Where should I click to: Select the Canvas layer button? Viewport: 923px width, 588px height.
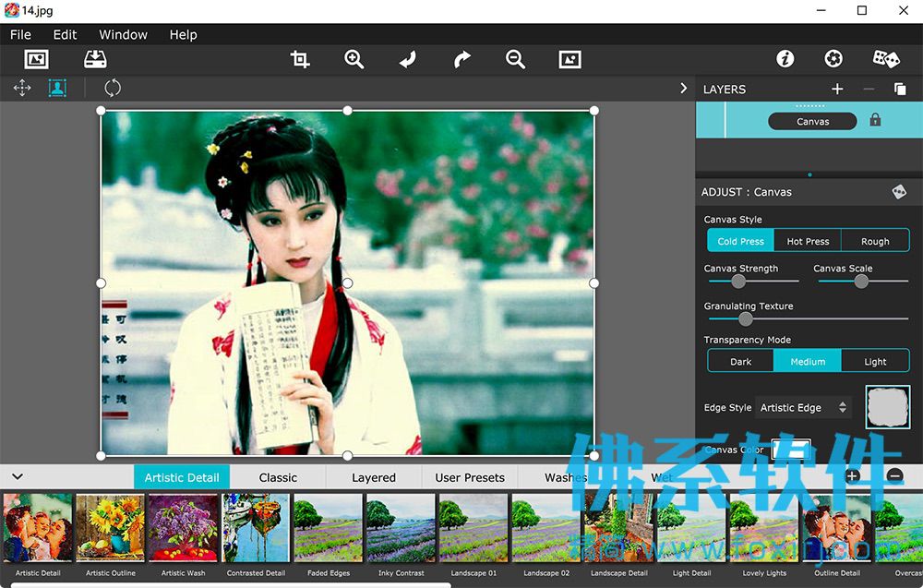[812, 121]
